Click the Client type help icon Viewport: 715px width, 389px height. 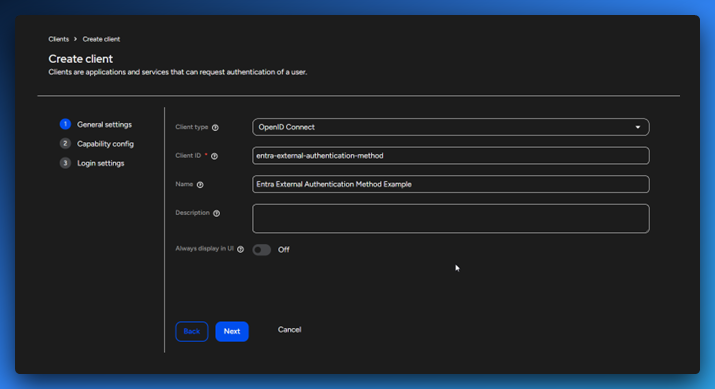point(215,128)
